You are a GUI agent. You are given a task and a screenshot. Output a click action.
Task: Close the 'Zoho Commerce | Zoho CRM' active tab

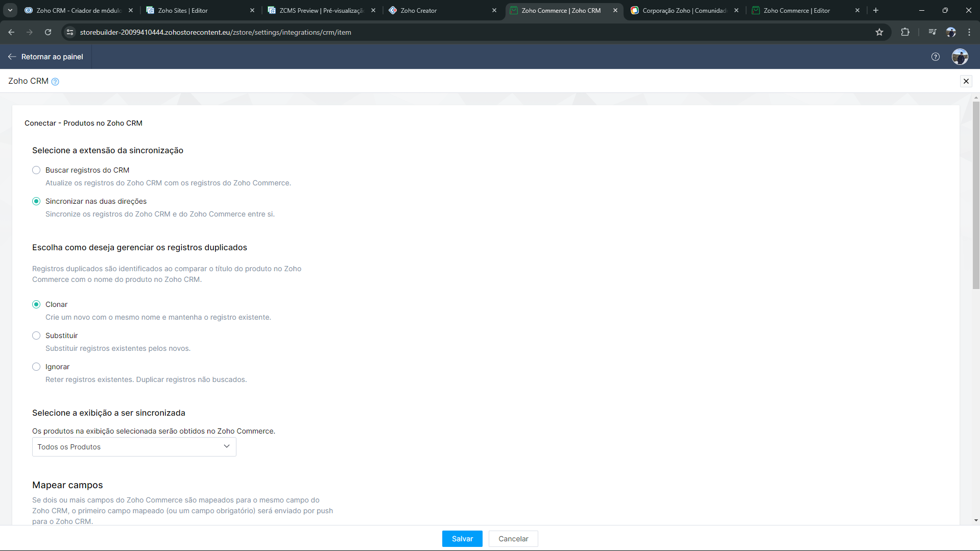pos(615,10)
